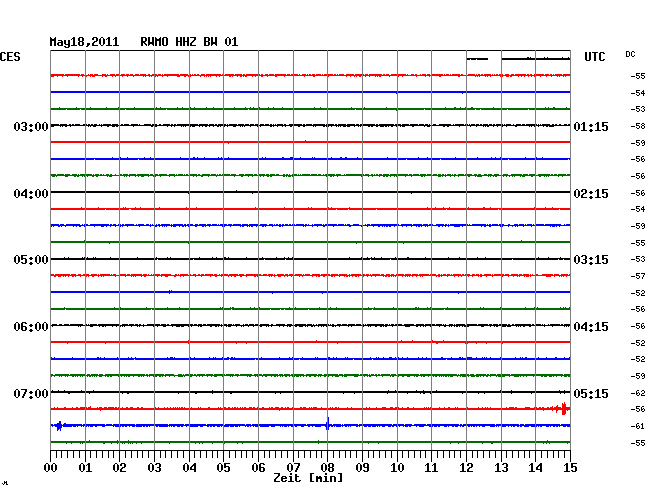
Task: Click the DC value -58
Action: pyautogui.click(x=638, y=126)
